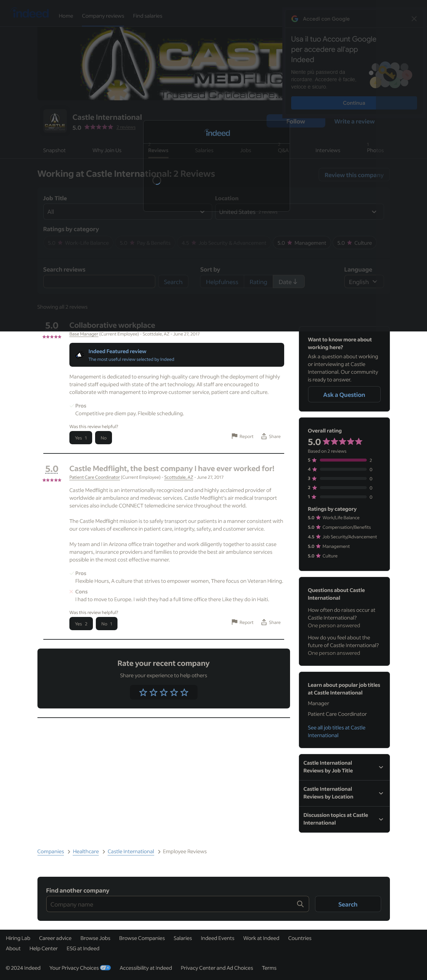Click the 1-star bar in Overall rating
427x980 pixels.
(343, 497)
